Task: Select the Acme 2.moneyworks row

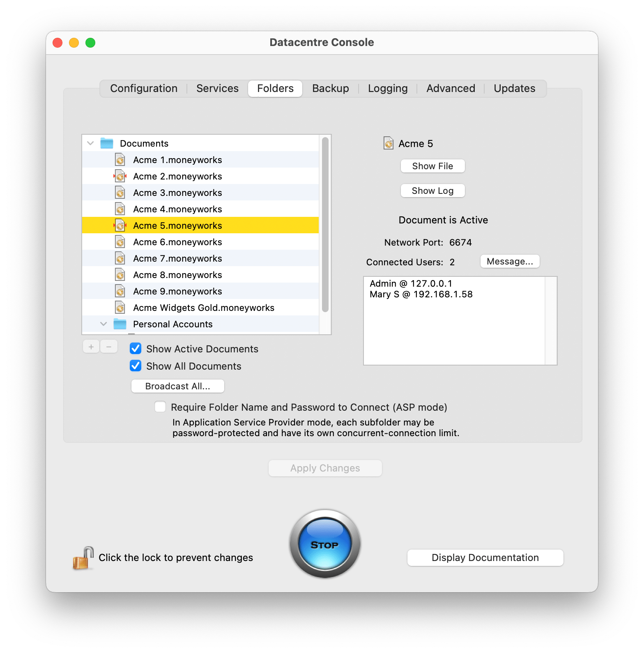Action: click(x=200, y=176)
